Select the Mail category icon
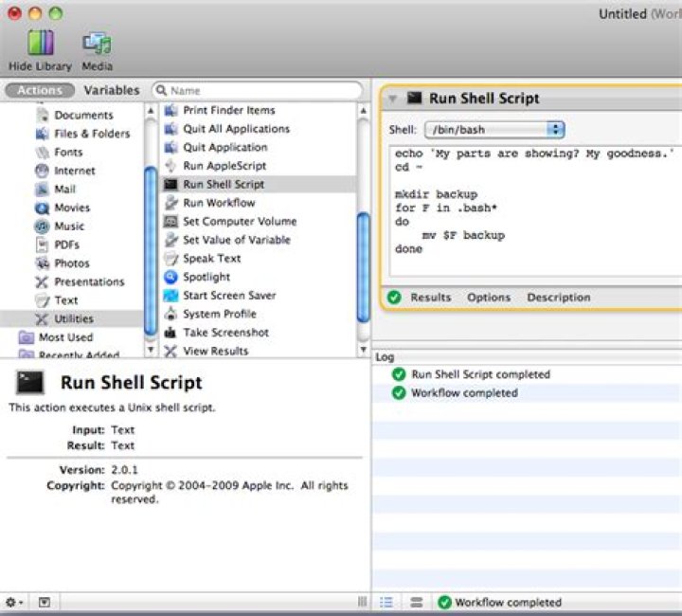The width and height of the screenshot is (682, 616). pyautogui.click(x=43, y=190)
